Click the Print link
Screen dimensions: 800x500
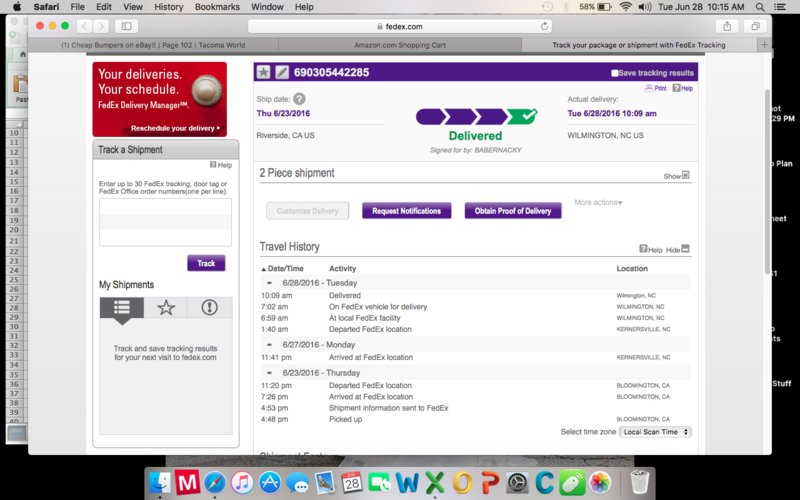pos(656,88)
